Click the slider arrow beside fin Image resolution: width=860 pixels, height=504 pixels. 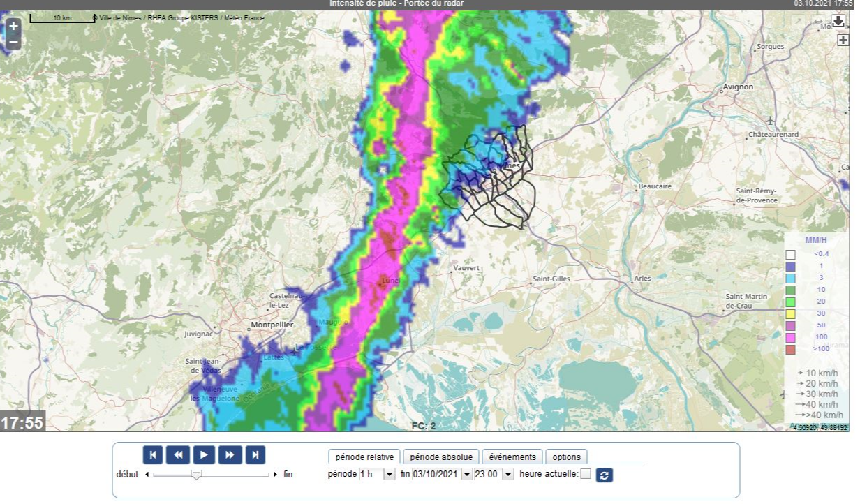(276, 475)
